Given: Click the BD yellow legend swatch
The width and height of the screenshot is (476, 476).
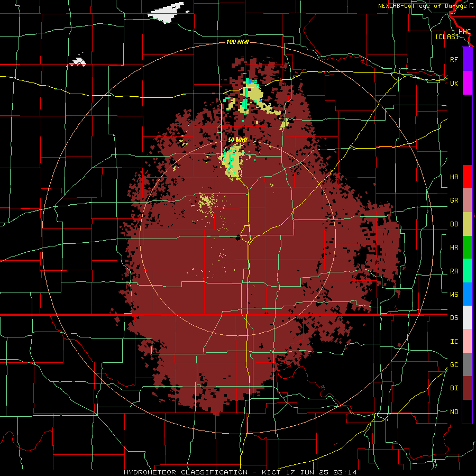Looking at the screenshot, I should pyautogui.click(x=467, y=224).
